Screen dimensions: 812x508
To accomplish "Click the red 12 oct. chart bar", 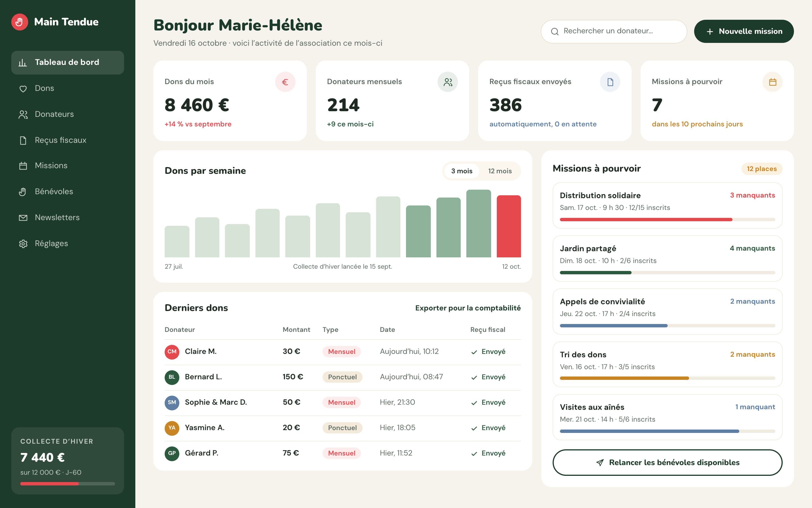I will [x=509, y=226].
